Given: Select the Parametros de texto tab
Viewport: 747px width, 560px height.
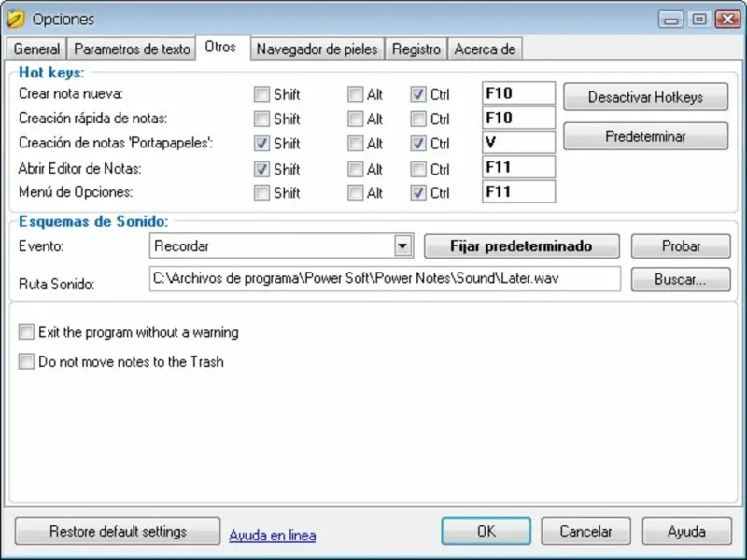Looking at the screenshot, I should click(x=132, y=49).
